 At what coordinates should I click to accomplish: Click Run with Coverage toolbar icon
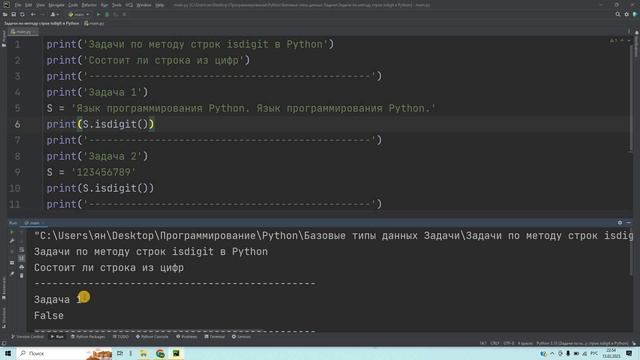[116, 14]
